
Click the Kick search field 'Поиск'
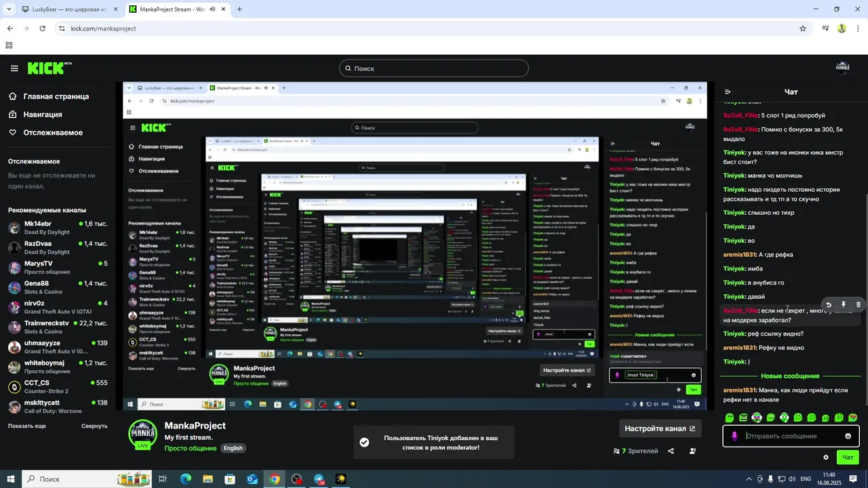coord(434,68)
